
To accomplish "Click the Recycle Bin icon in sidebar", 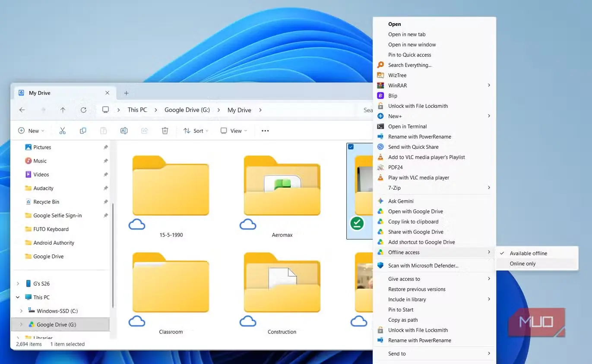I will point(28,202).
